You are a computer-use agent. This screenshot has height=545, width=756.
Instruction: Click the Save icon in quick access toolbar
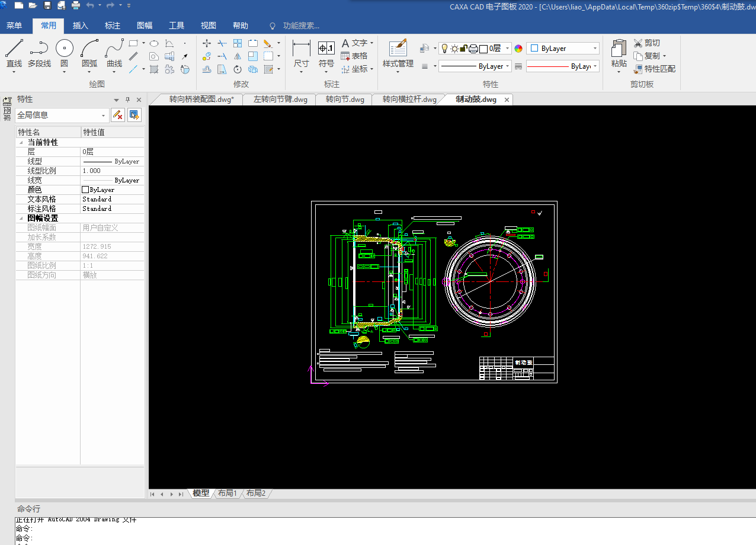[x=47, y=5]
